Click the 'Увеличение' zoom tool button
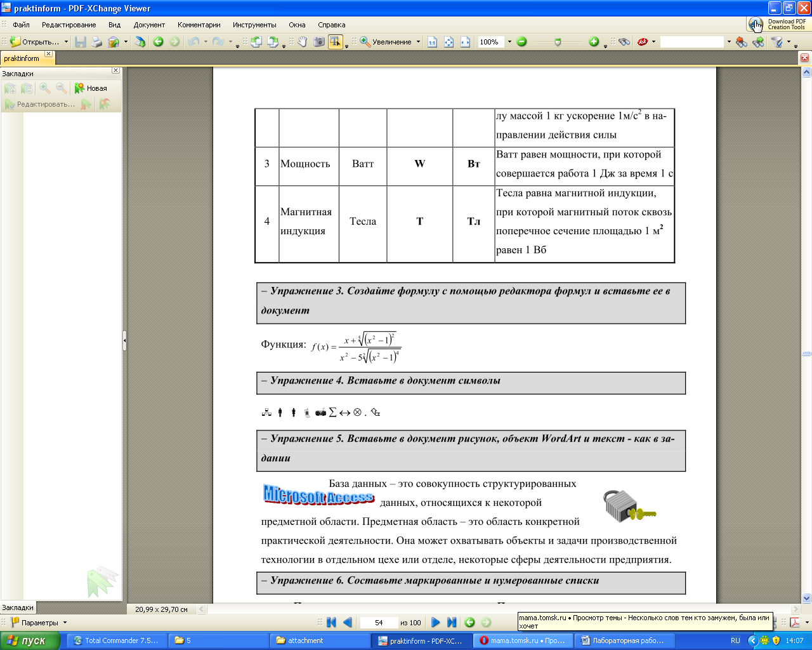The height and width of the screenshot is (650, 812). pyautogui.click(x=386, y=42)
